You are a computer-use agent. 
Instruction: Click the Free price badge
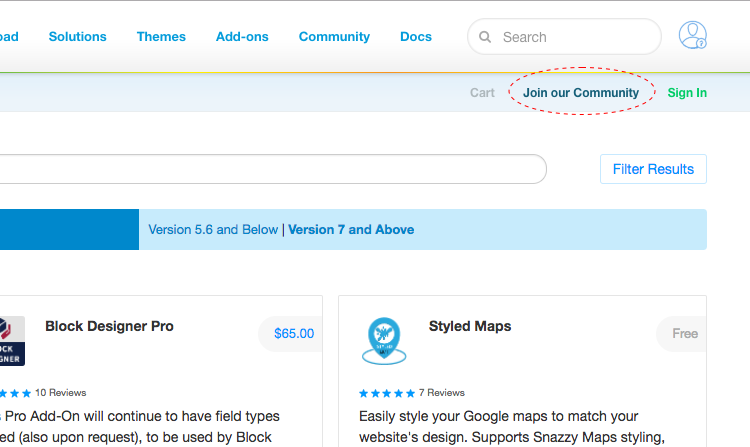(x=682, y=333)
